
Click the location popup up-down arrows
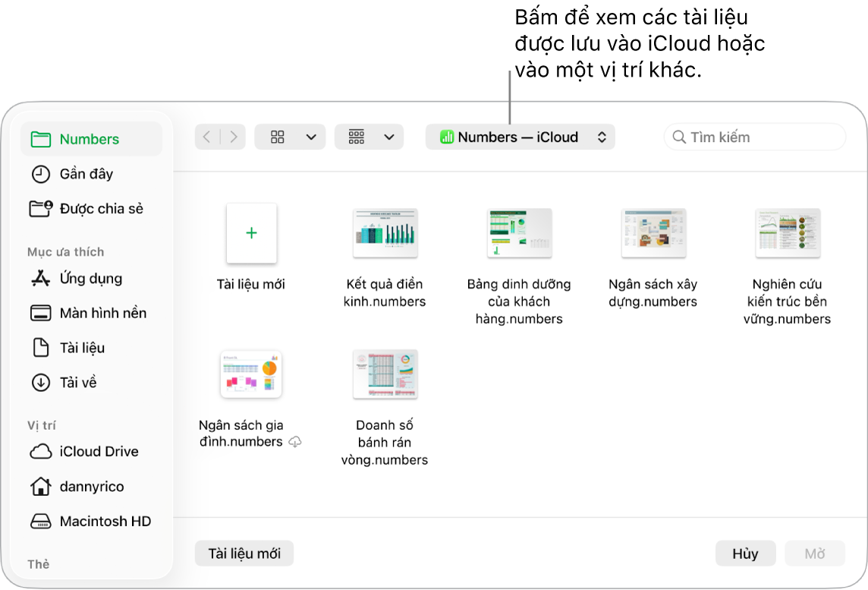(602, 137)
